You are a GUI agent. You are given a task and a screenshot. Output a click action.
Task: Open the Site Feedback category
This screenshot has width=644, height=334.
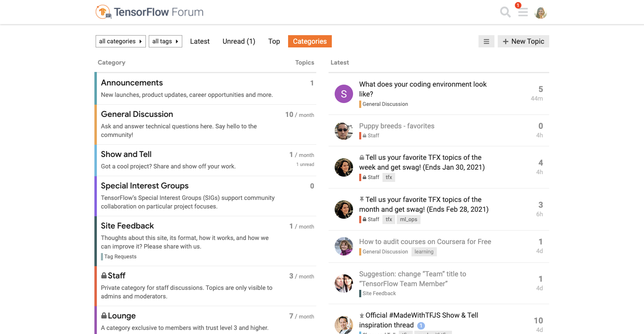(127, 226)
